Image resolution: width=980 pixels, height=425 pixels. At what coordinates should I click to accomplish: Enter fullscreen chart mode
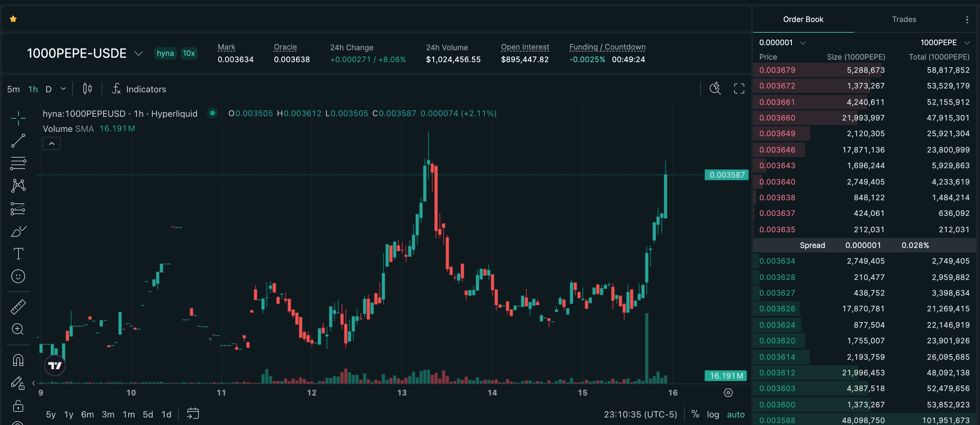[x=739, y=89]
